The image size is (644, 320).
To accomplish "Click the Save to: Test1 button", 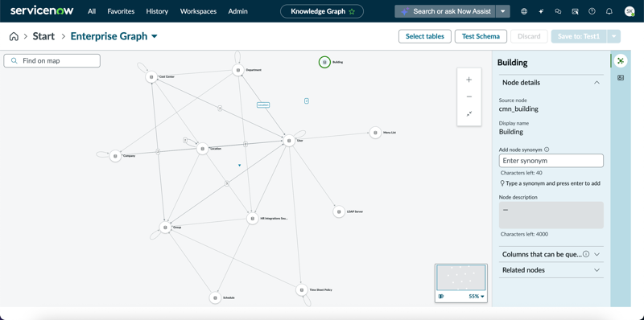I will coord(579,36).
